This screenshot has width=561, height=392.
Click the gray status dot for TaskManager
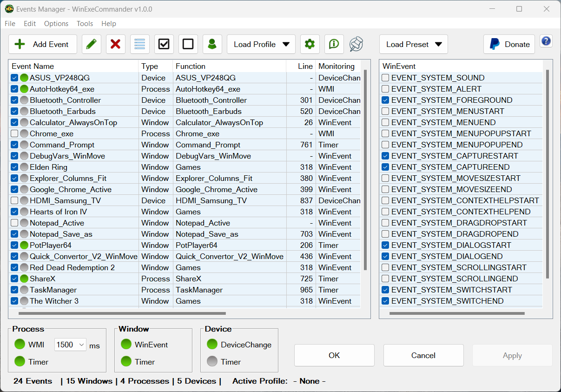[24, 290]
